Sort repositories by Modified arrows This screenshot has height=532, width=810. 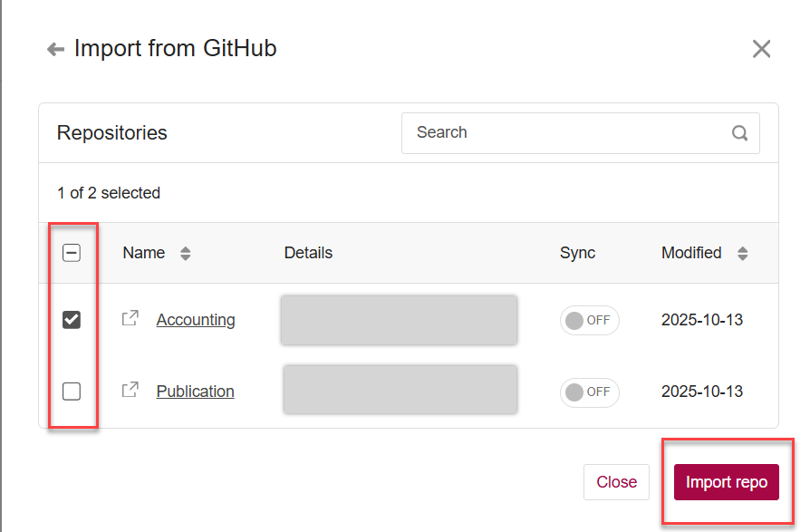click(743, 254)
